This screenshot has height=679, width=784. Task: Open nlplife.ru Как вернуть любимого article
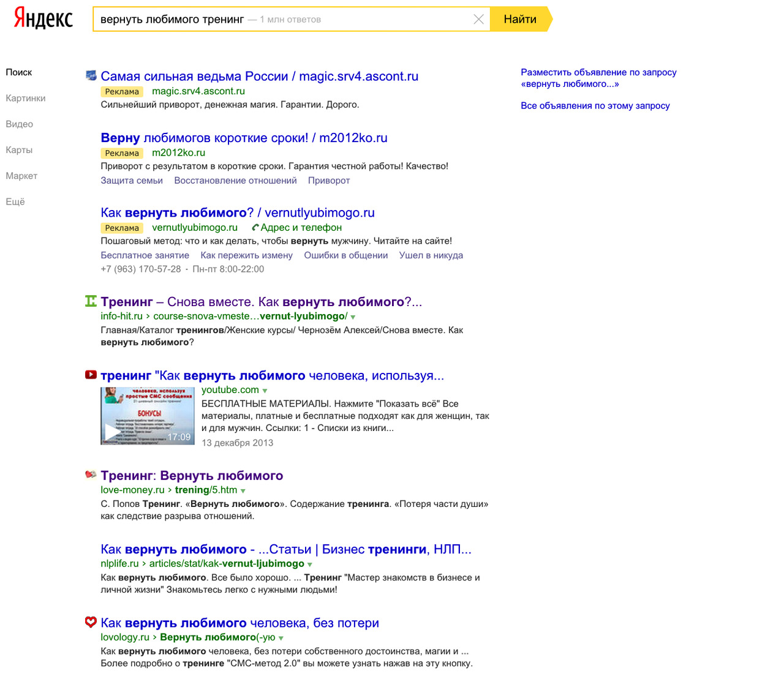point(286,550)
